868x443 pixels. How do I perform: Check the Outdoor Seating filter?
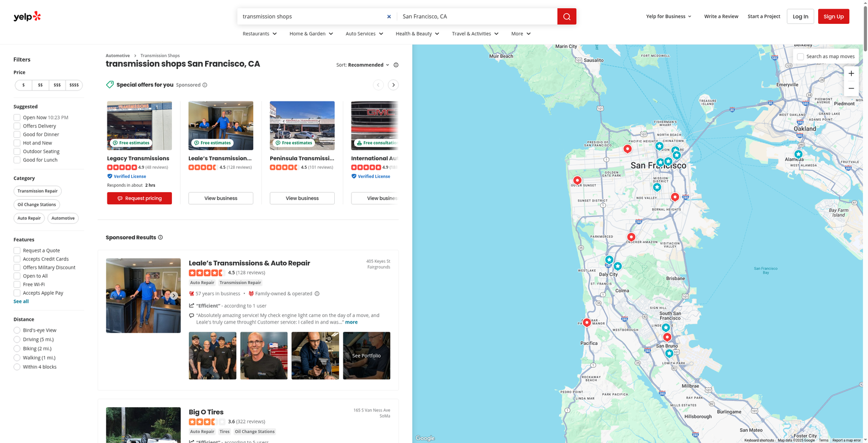[x=17, y=151]
